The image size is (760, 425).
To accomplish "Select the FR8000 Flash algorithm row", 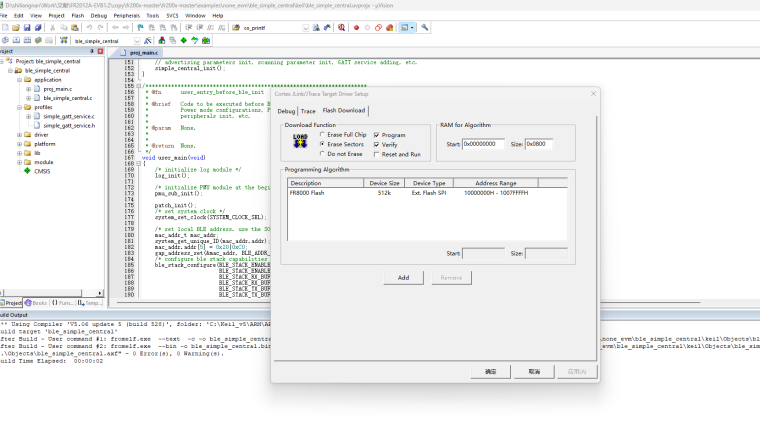I will tap(427, 193).
